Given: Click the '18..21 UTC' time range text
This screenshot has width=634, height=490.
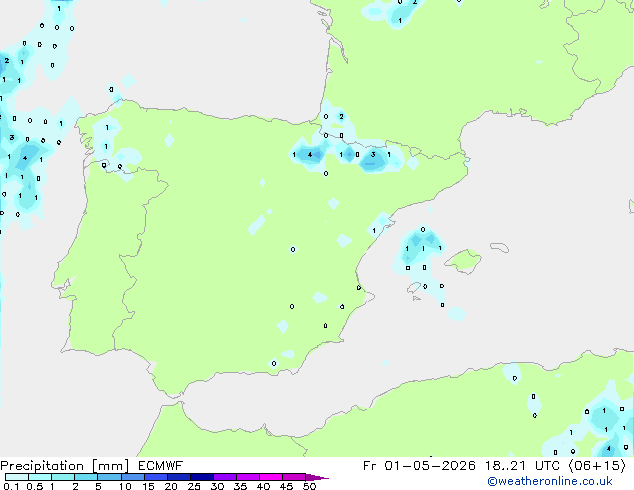Looking at the screenshot, I should 522,466.
